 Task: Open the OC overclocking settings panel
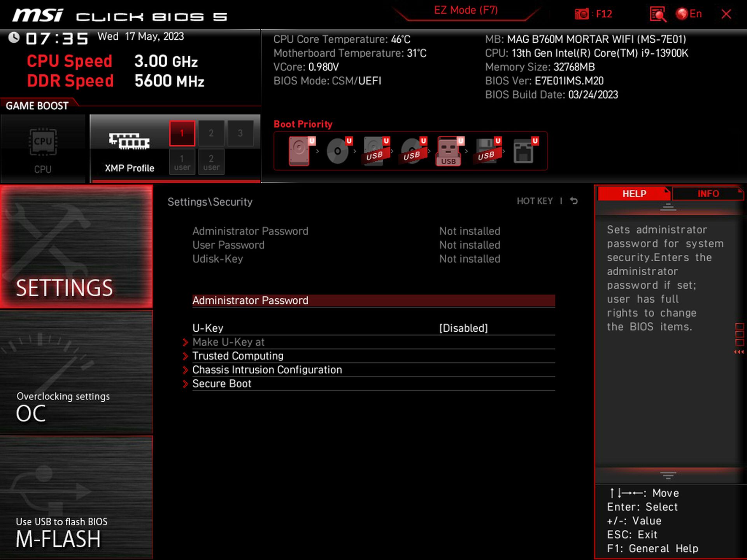click(76, 372)
